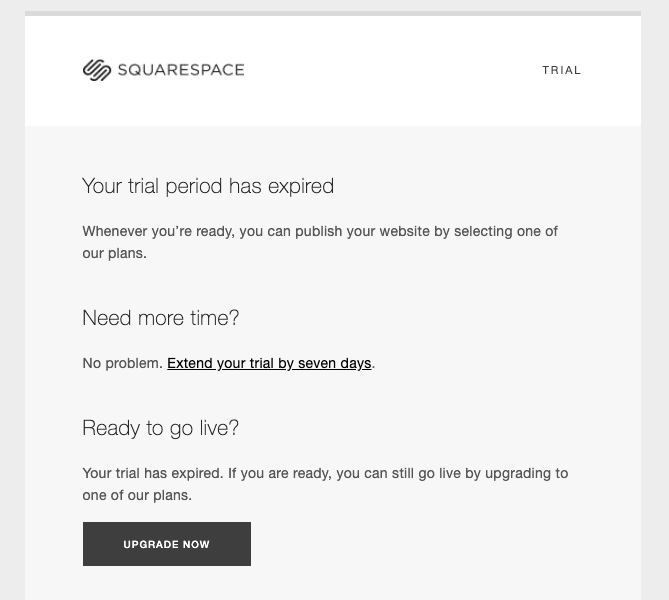The height and width of the screenshot is (600, 669).
Task: Click the paragraph starting 'Whenever you're ready'
Action: [x=320, y=242]
